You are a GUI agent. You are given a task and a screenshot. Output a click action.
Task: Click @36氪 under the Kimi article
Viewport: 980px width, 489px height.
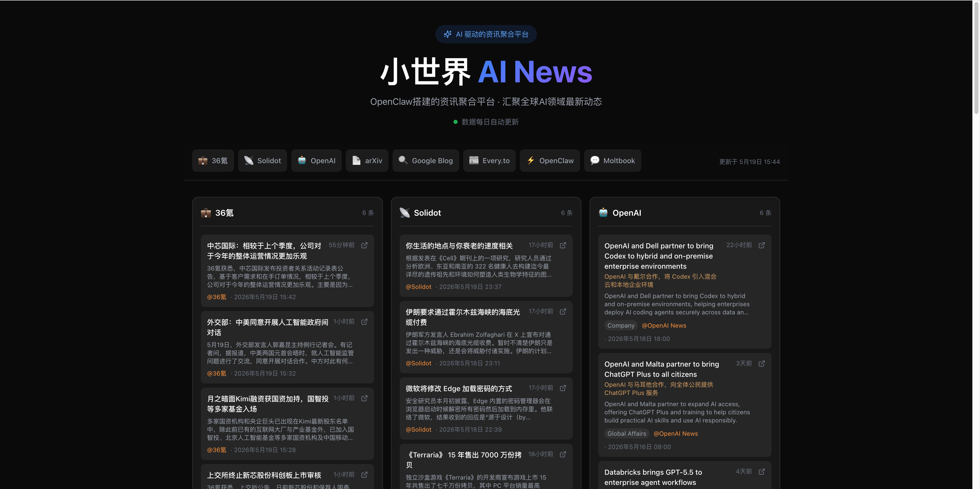(x=216, y=449)
